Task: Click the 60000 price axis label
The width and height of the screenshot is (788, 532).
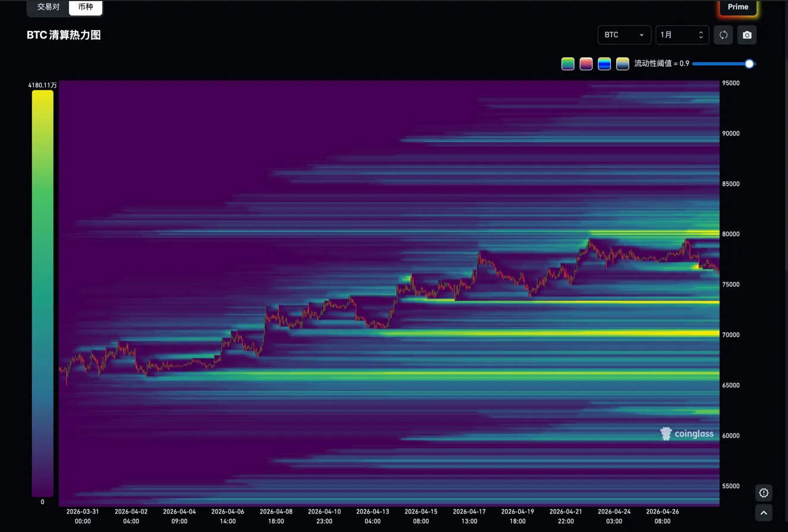Action: [x=731, y=436]
